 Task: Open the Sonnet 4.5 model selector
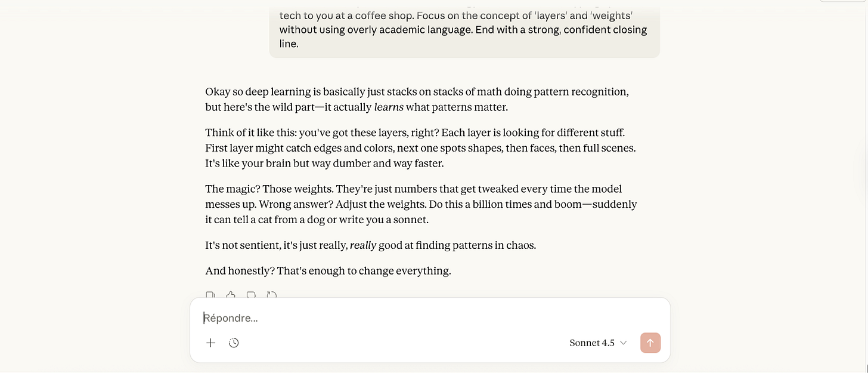tap(598, 343)
